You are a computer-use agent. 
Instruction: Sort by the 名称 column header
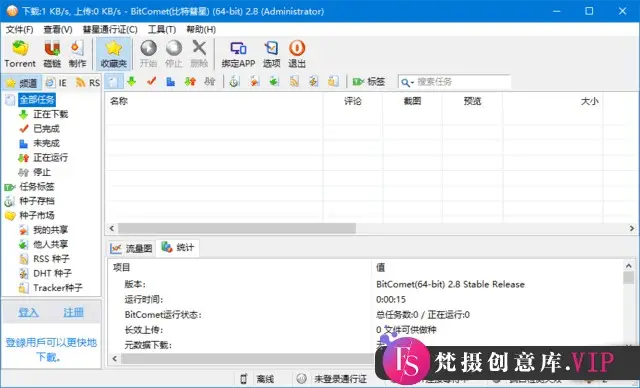(x=214, y=101)
